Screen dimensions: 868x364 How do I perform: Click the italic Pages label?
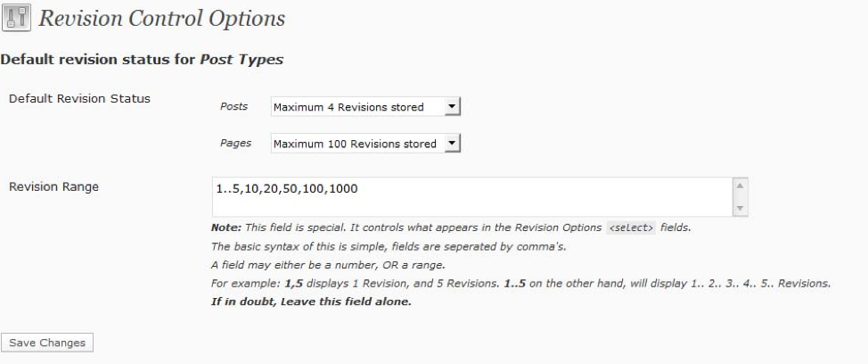235,143
